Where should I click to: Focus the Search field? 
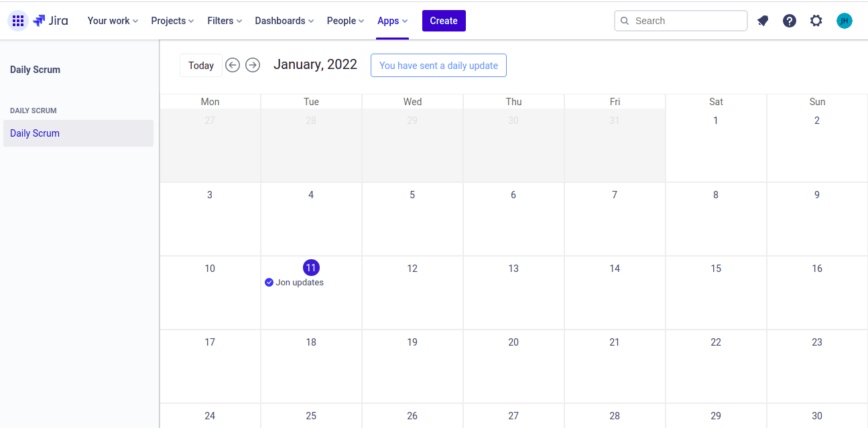click(681, 21)
